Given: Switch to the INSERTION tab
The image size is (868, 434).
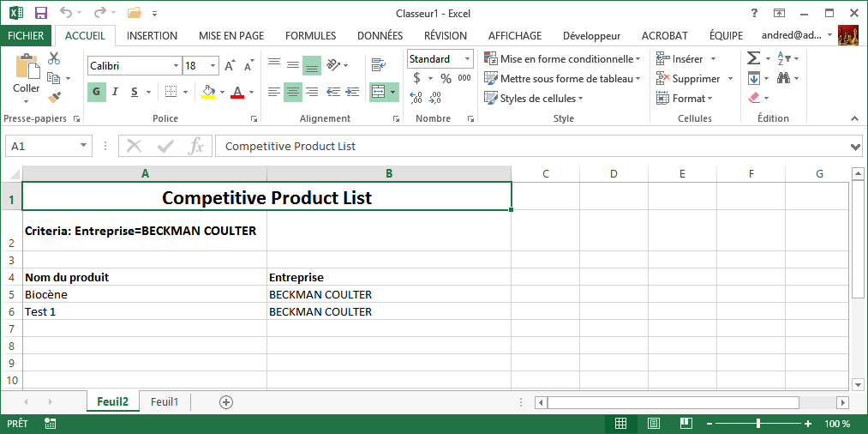Looking at the screenshot, I should pos(152,35).
